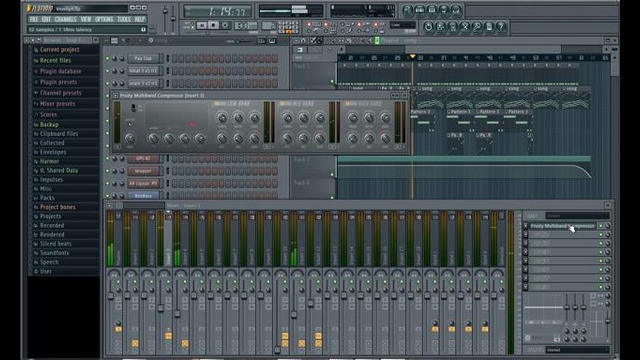
Task: Arm the transport record button
Action: pyautogui.click(x=225, y=25)
